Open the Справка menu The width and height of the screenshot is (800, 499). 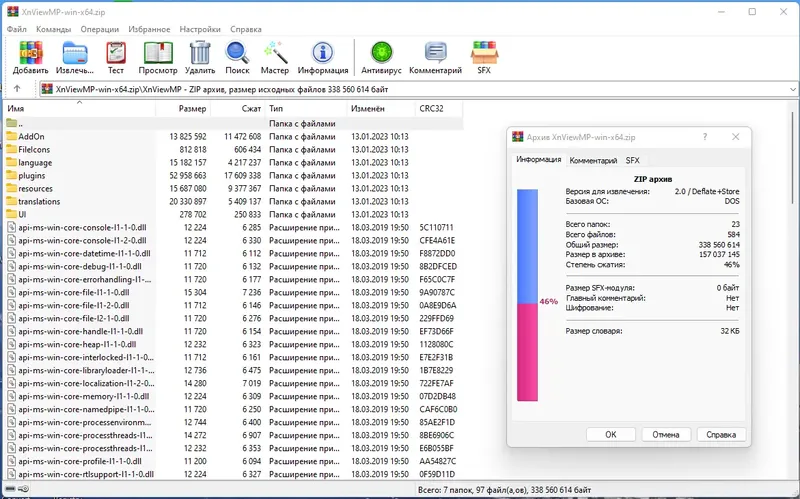[246, 29]
